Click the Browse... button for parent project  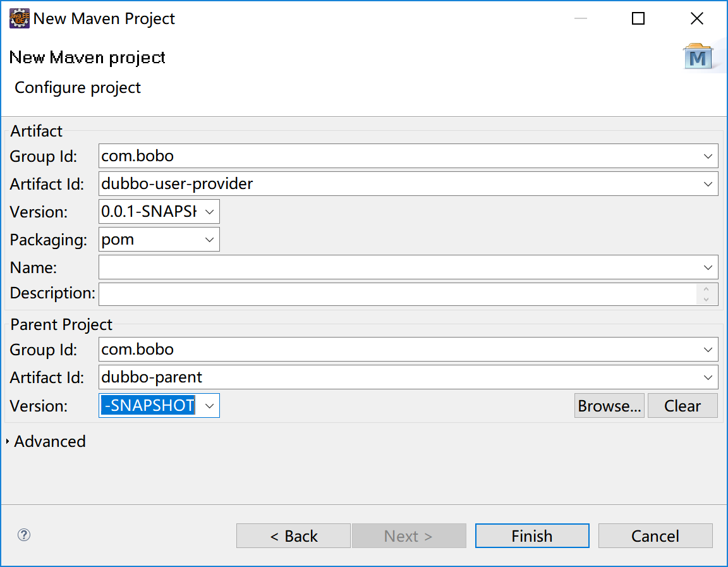click(609, 406)
